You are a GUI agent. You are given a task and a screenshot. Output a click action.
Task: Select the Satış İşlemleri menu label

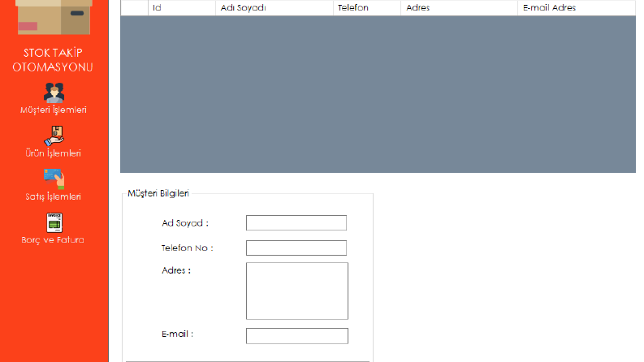[53, 196]
